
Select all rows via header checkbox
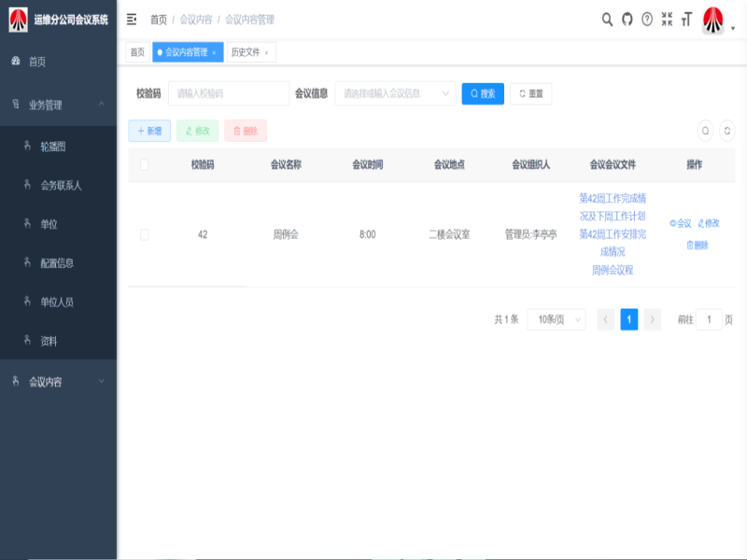click(145, 165)
